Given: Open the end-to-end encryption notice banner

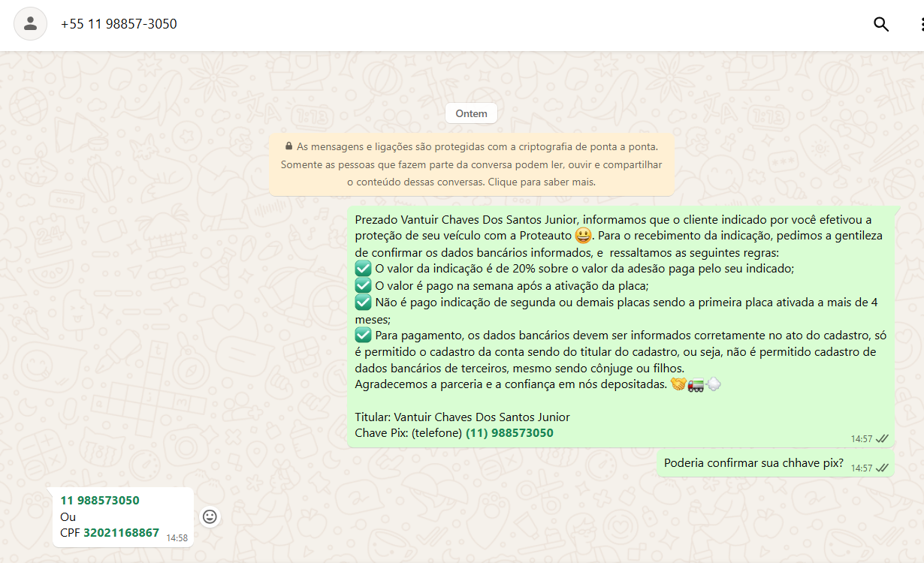Looking at the screenshot, I should click(x=471, y=164).
